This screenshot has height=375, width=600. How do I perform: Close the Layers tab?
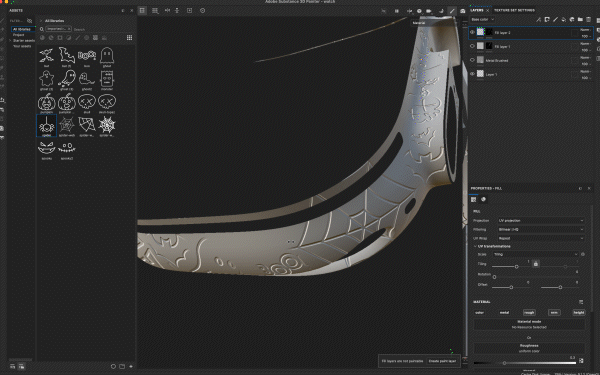click(x=488, y=10)
